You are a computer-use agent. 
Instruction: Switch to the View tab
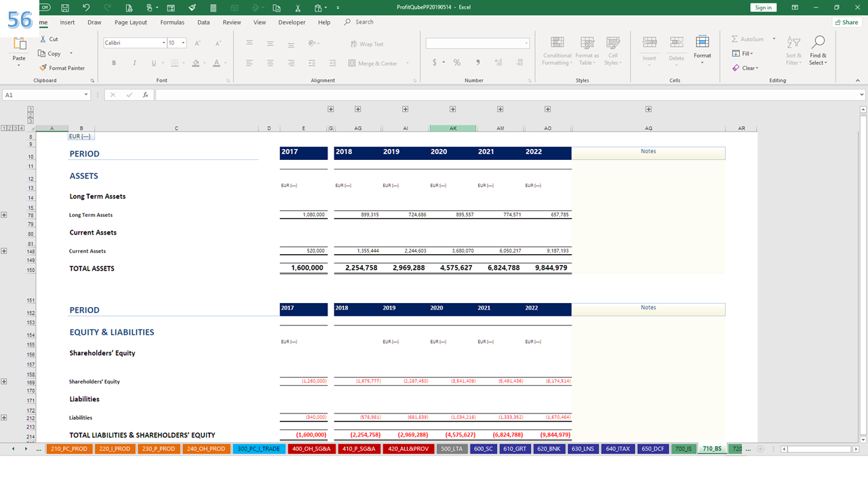click(260, 22)
